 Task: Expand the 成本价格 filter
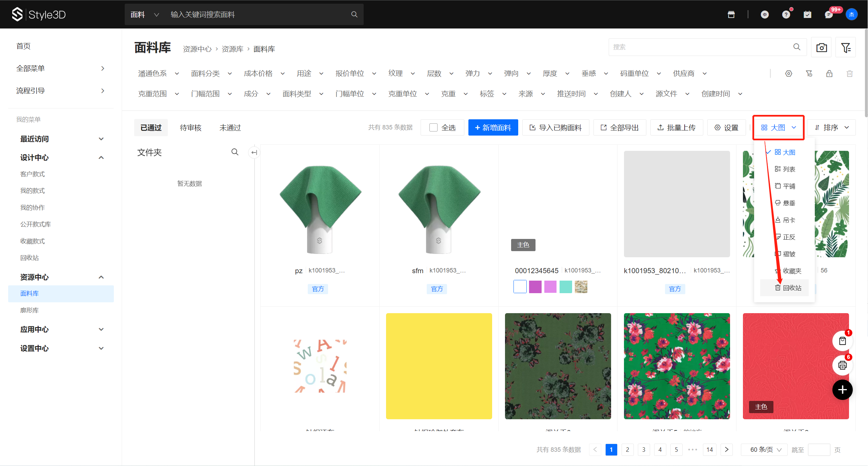tap(264, 74)
